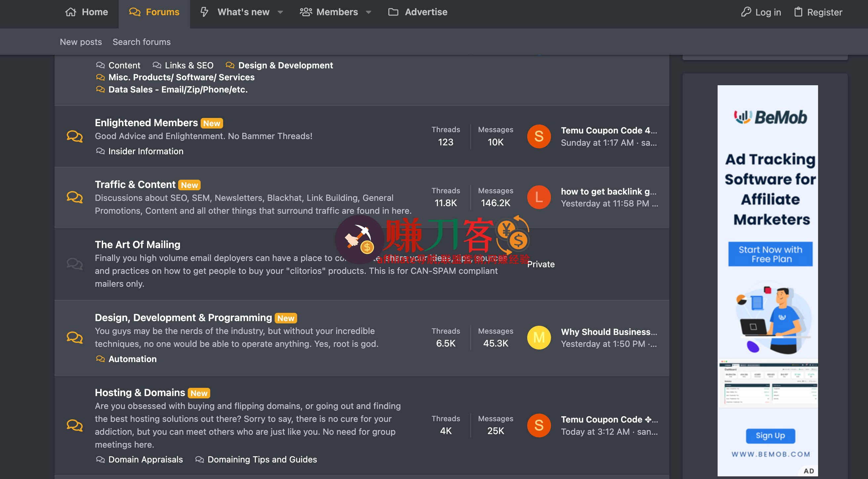Click Start Now with Free Plan button

tap(770, 254)
